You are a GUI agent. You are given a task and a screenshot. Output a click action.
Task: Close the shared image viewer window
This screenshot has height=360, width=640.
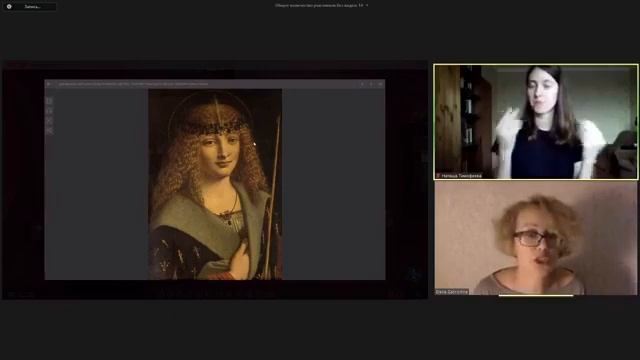tap(380, 84)
